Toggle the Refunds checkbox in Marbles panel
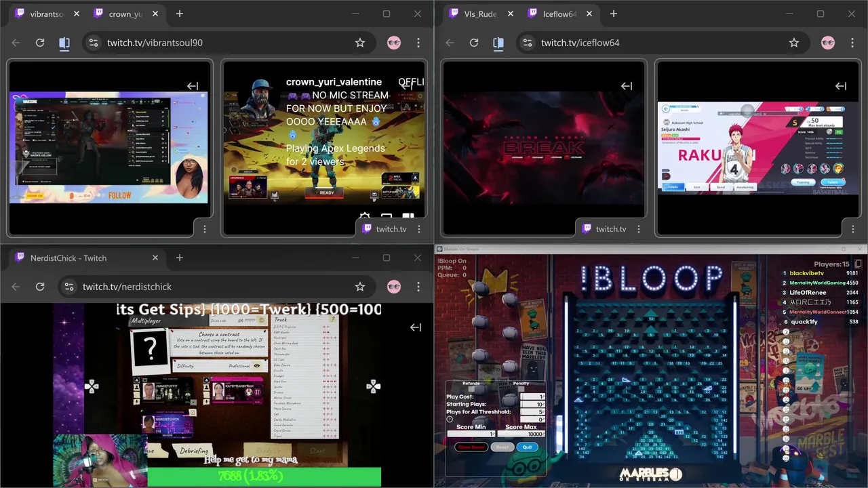Screen dimensions: 868x488 coord(471,389)
